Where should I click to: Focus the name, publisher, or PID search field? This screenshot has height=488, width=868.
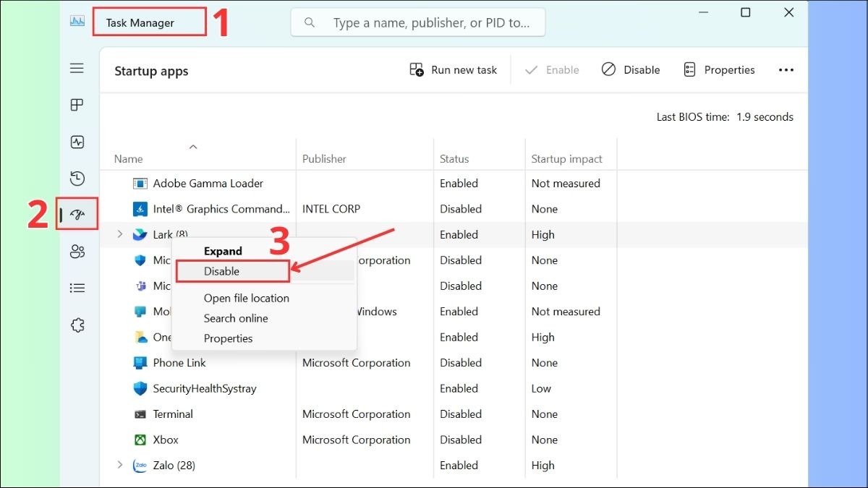tap(418, 23)
